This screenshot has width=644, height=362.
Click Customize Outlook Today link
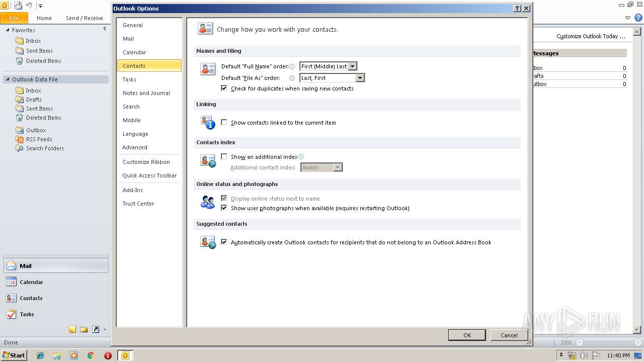point(591,36)
